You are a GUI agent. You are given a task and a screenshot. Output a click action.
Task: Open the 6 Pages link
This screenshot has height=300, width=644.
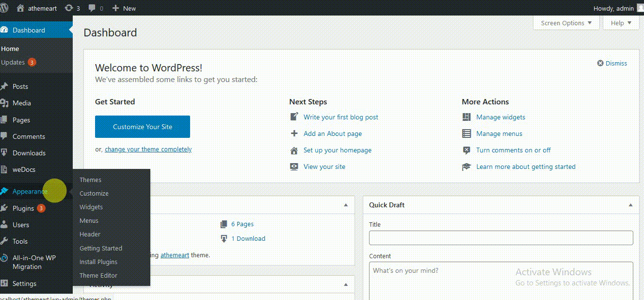[242, 224]
